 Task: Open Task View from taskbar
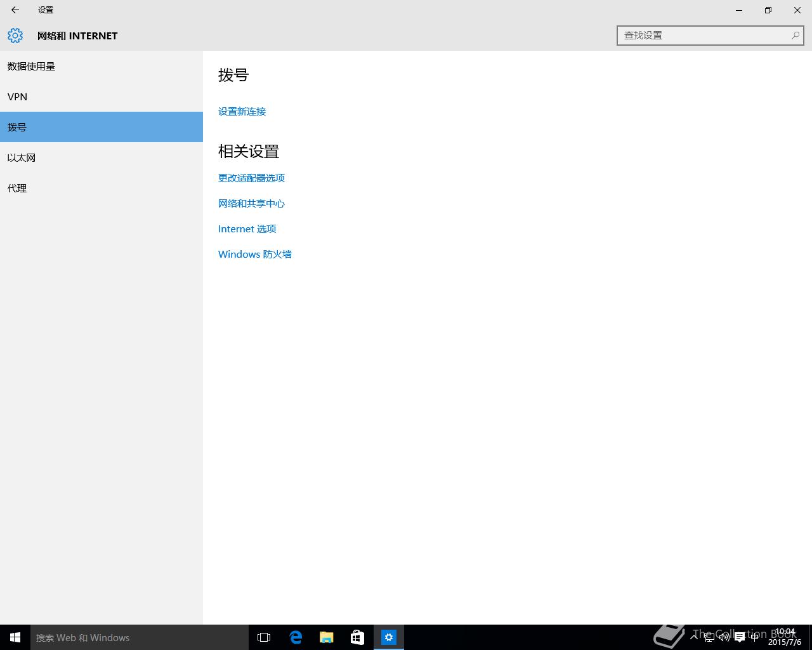tap(264, 637)
